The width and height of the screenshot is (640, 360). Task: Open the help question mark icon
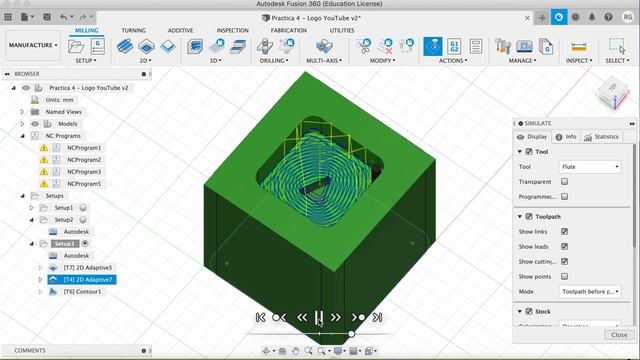coord(609,17)
